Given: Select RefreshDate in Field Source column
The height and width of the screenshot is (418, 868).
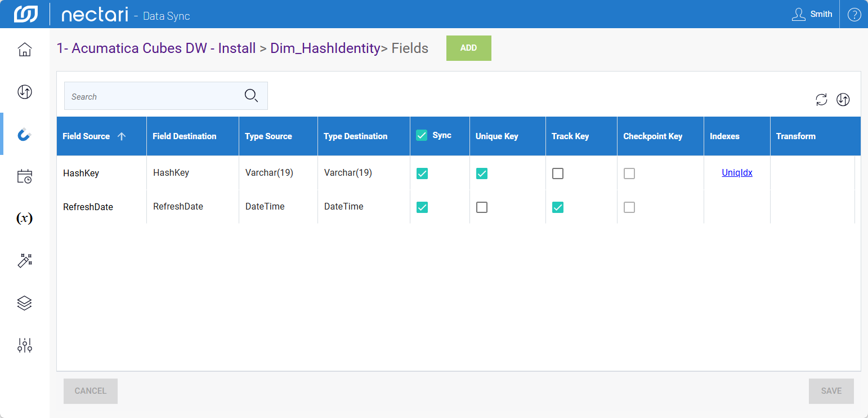Looking at the screenshot, I should point(88,207).
